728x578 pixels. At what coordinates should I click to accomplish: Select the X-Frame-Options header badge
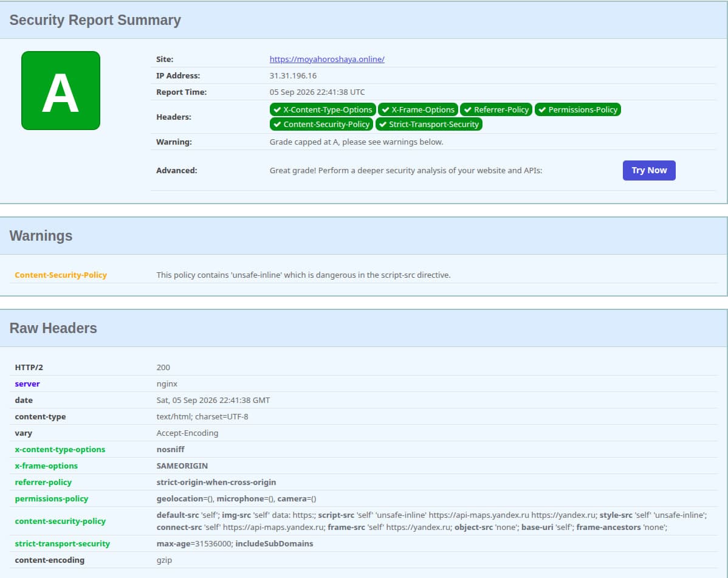(418, 109)
